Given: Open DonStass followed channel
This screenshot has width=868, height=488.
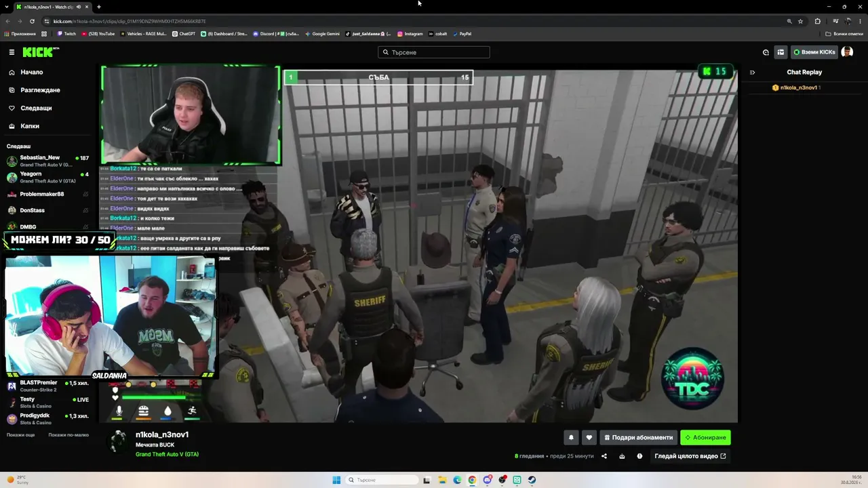Looking at the screenshot, I should 47,210.
